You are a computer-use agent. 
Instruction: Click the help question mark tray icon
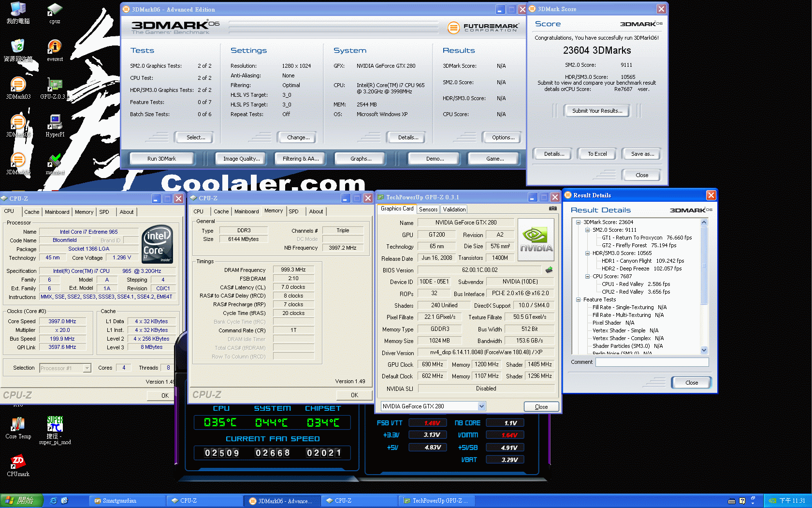[x=742, y=501]
